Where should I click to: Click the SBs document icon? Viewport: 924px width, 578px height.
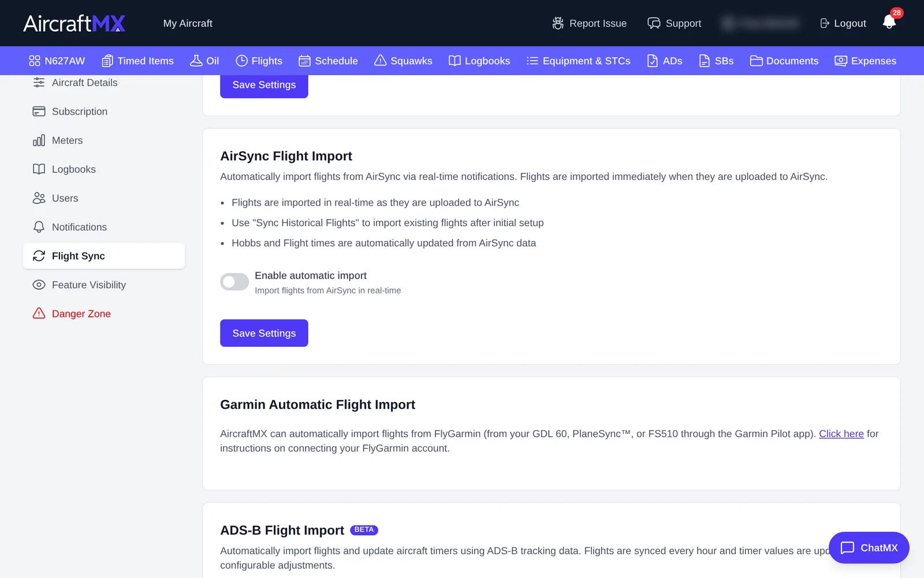[705, 61]
